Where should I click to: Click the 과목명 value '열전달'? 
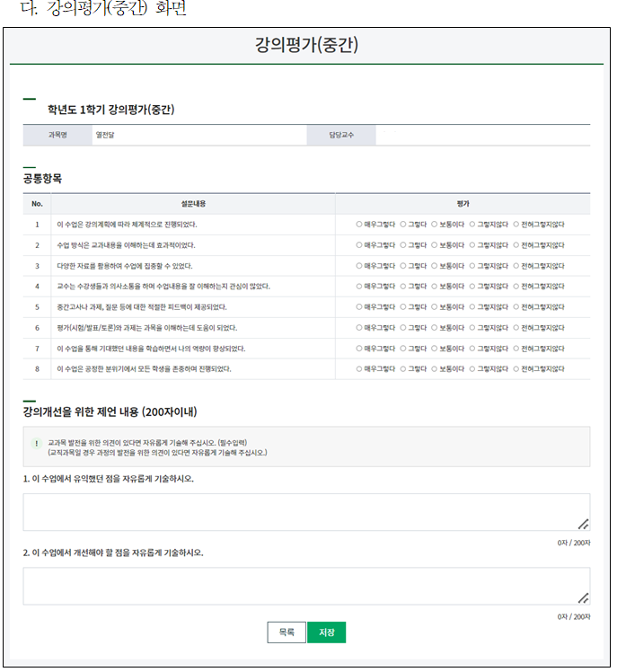tap(106, 136)
